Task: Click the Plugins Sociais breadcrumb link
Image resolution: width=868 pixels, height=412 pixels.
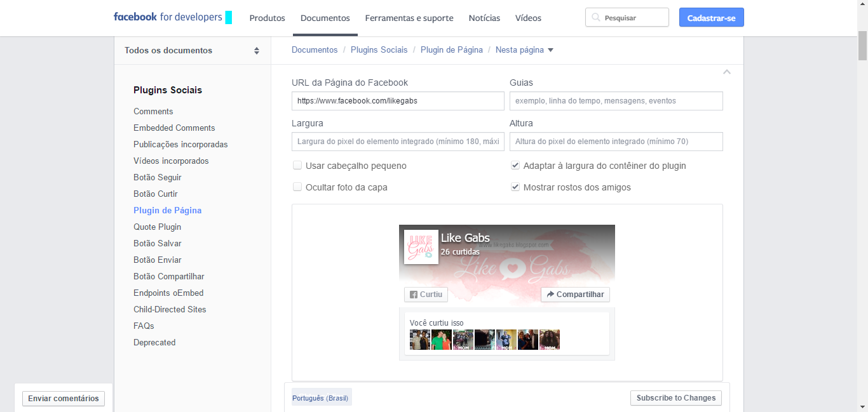Action: point(379,50)
